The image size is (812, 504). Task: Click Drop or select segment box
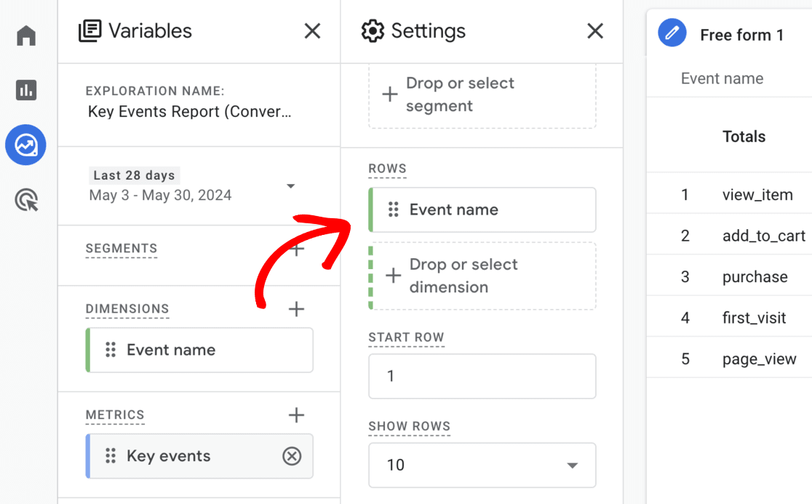tap(482, 95)
